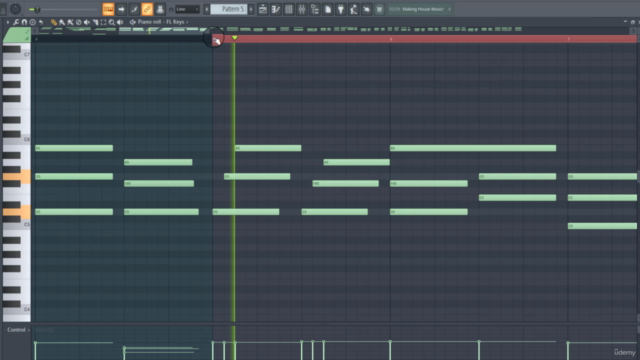Viewport: 640px width, 360px height.
Task: Select the Zoom magnifier tool
Action: (111, 22)
